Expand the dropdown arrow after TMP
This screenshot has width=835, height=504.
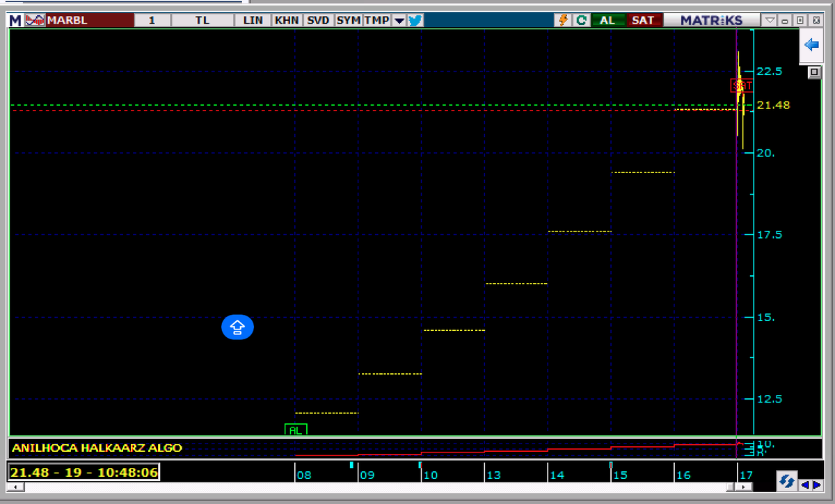[399, 21]
